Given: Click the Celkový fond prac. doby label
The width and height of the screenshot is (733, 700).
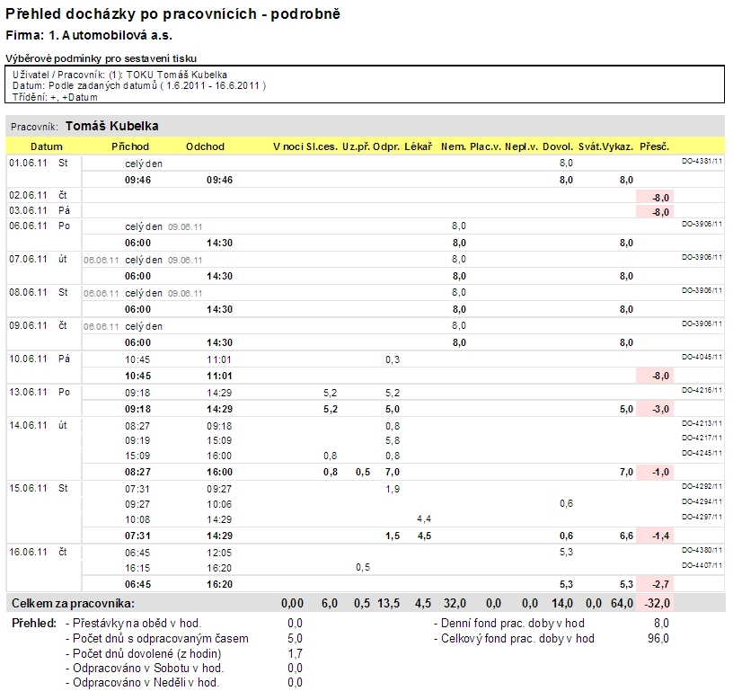Looking at the screenshot, I should tap(515, 639).
